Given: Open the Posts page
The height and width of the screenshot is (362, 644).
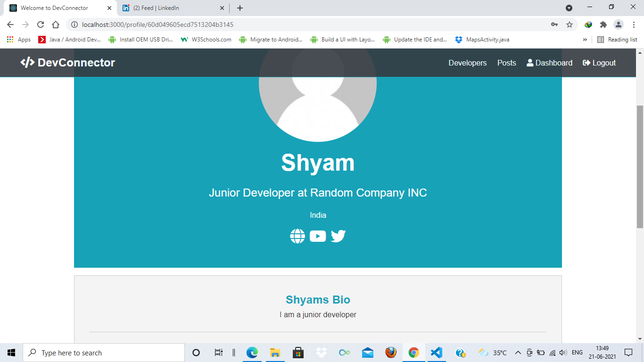Looking at the screenshot, I should [x=506, y=62].
